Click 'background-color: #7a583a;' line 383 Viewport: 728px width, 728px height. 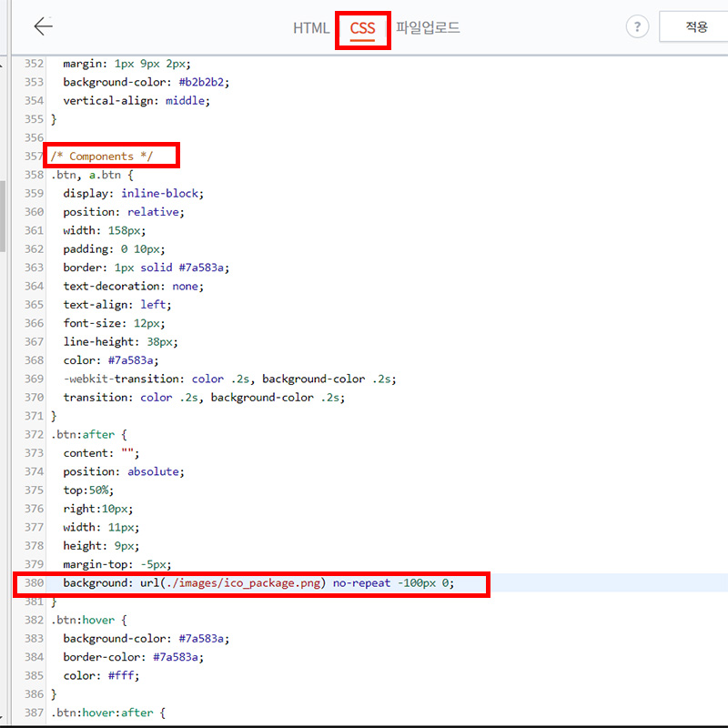pos(147,639)
